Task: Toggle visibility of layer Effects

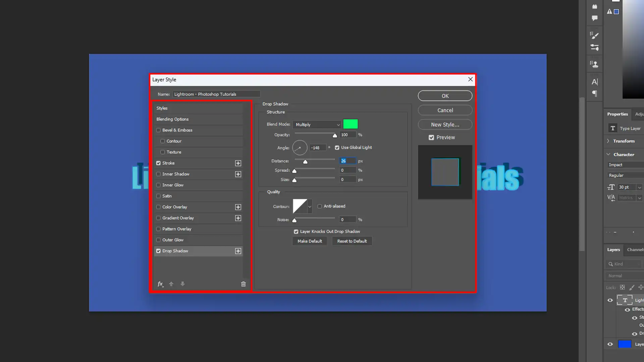Action: coord(627,310)
